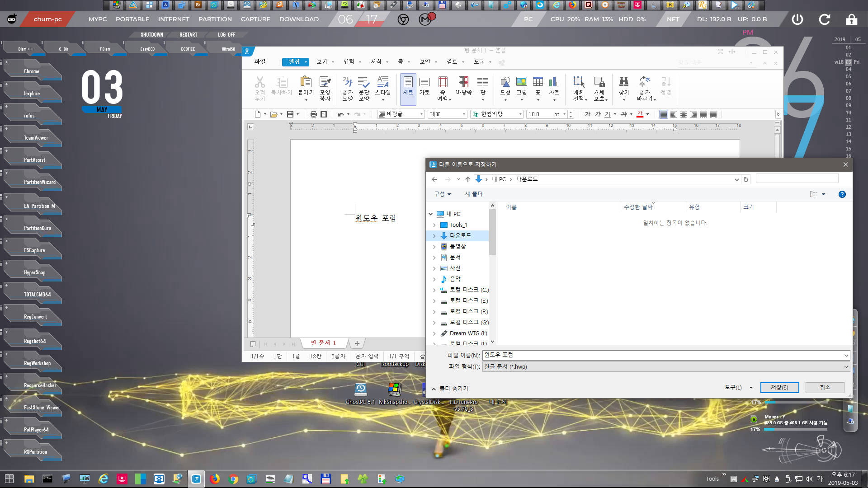Image resolution: width=868 pixels, height=488 pixels.
Task: Click the help question mark in save dialog
Action: [x=842, y=194]
